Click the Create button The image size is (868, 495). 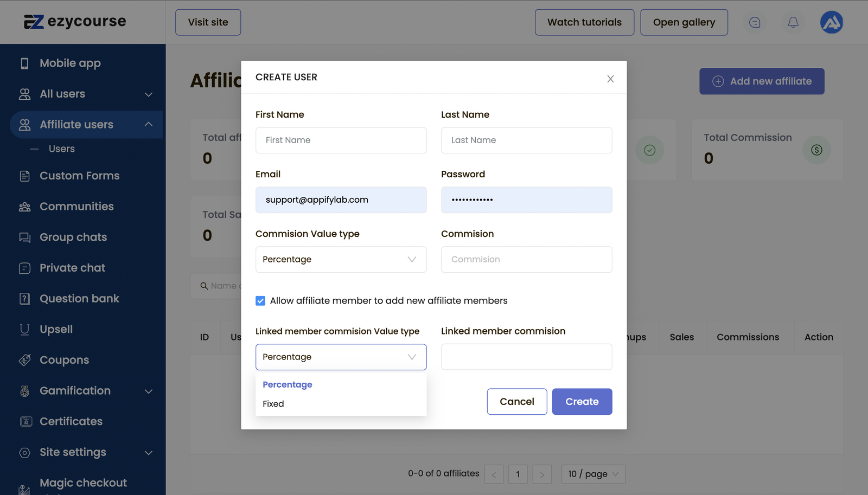click(582, 402)
